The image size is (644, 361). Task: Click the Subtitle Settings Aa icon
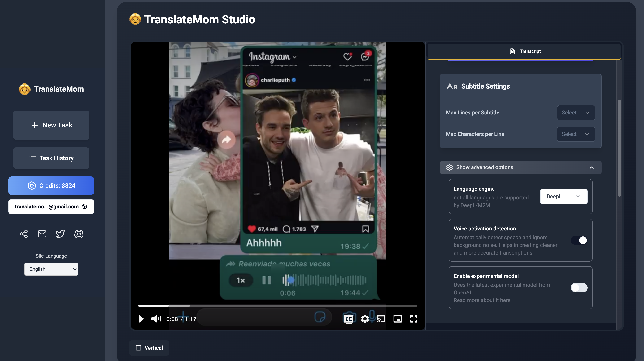click(x=452, y=86)
